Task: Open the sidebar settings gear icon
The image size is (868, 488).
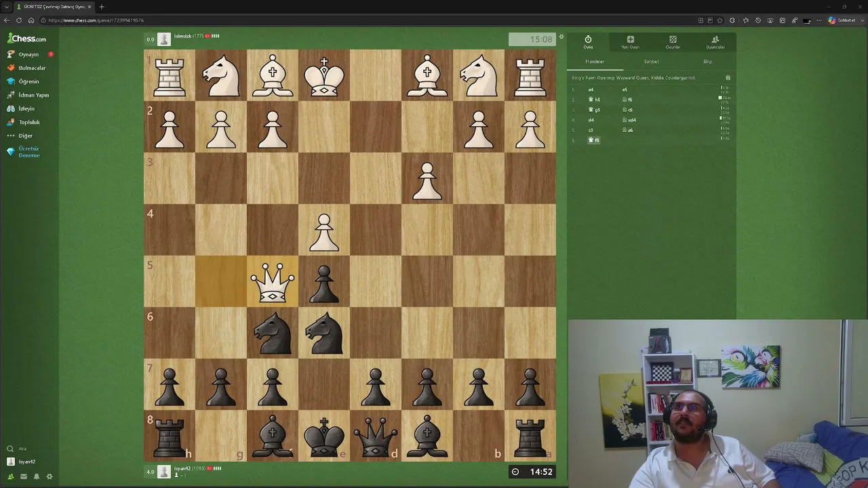Action: (x=50, y=476)
